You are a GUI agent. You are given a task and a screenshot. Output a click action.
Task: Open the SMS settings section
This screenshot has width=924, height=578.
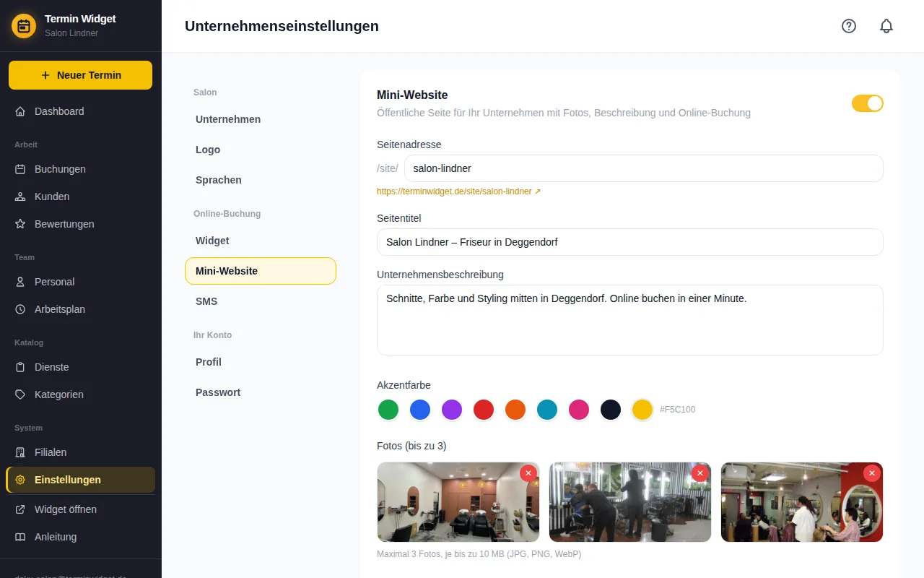click(x=261, y=301)
